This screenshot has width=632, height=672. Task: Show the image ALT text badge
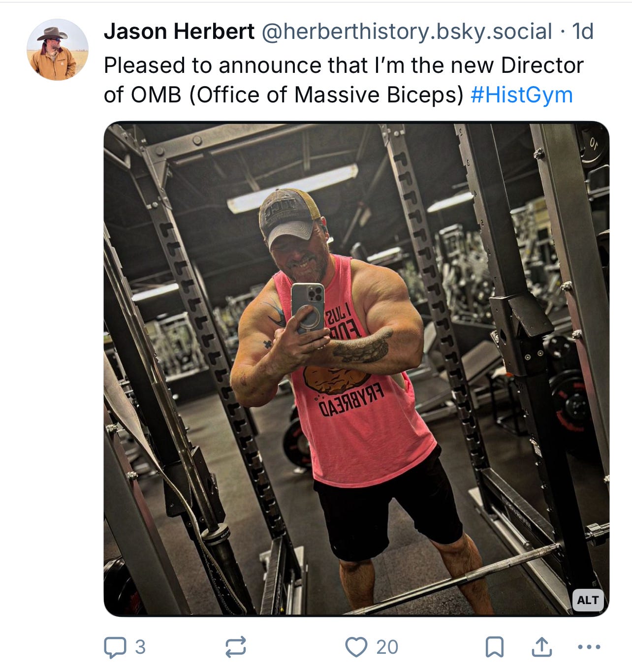[588, 600]
